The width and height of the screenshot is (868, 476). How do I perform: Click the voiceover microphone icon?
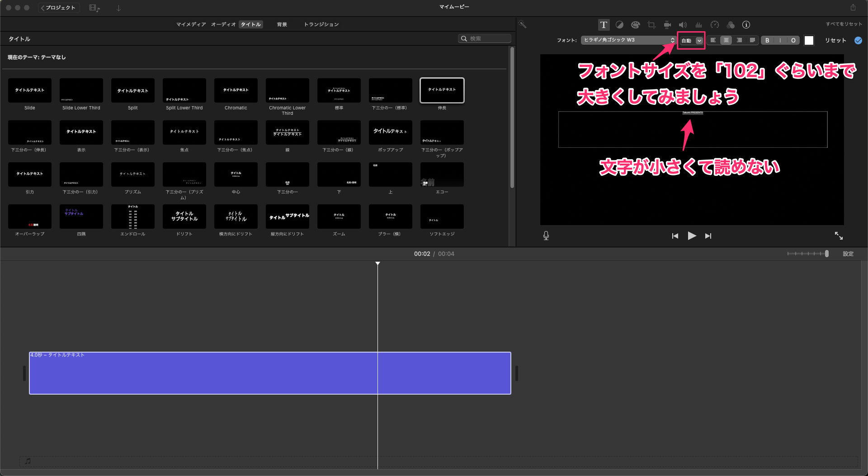click(x=546, y=236)
